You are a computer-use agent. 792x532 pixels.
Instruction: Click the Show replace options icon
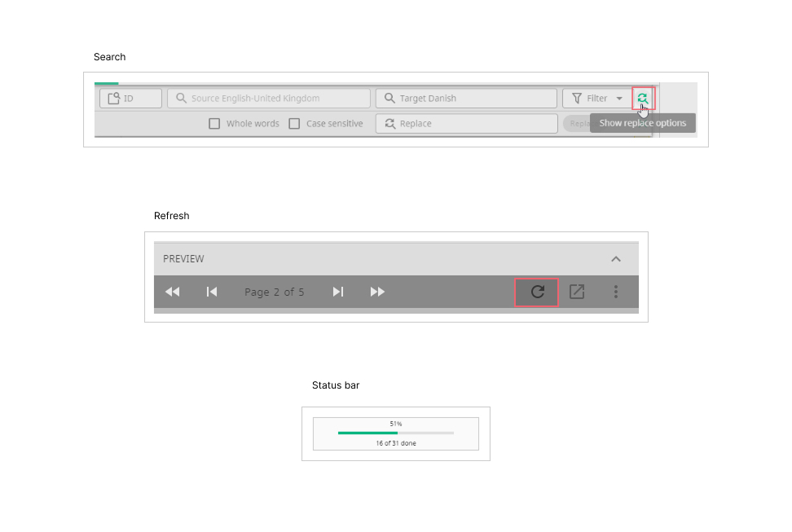(x=643, y=99)
